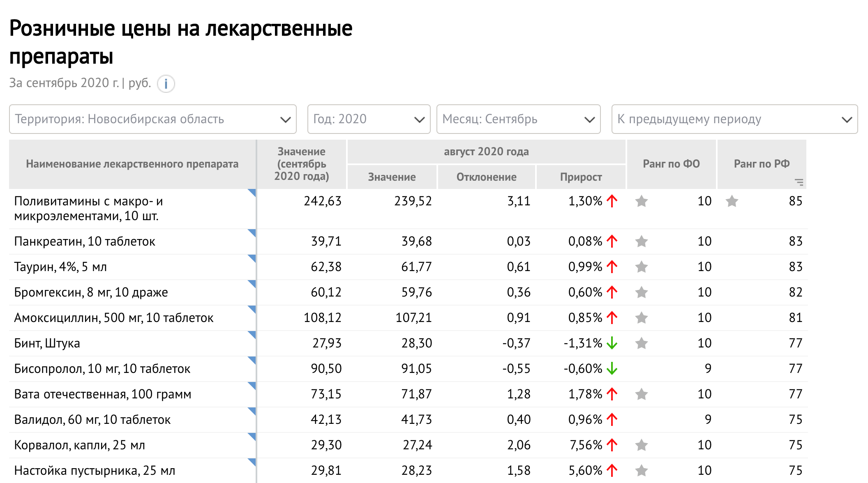Screen dimensions: 868x483
Task: Select Бинт, Штука row name
Action: point(47,343)
